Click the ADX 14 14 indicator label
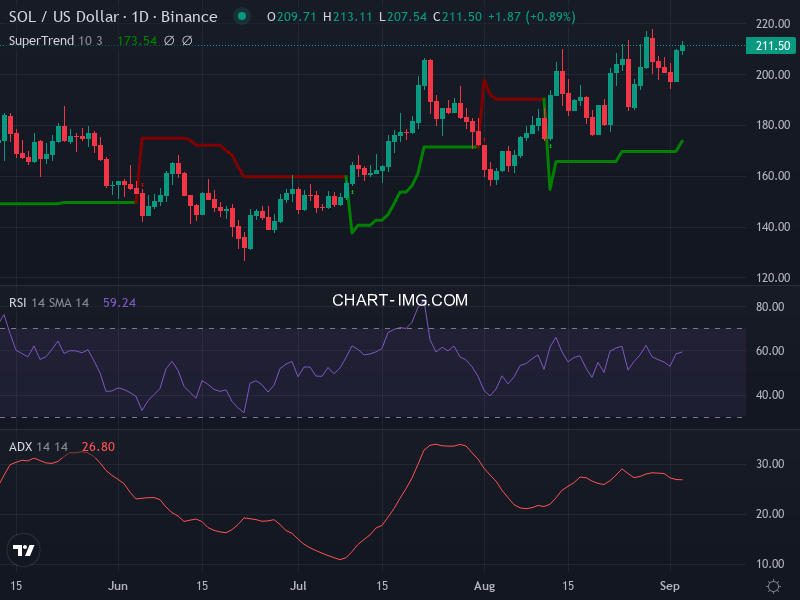 [38, 446]
